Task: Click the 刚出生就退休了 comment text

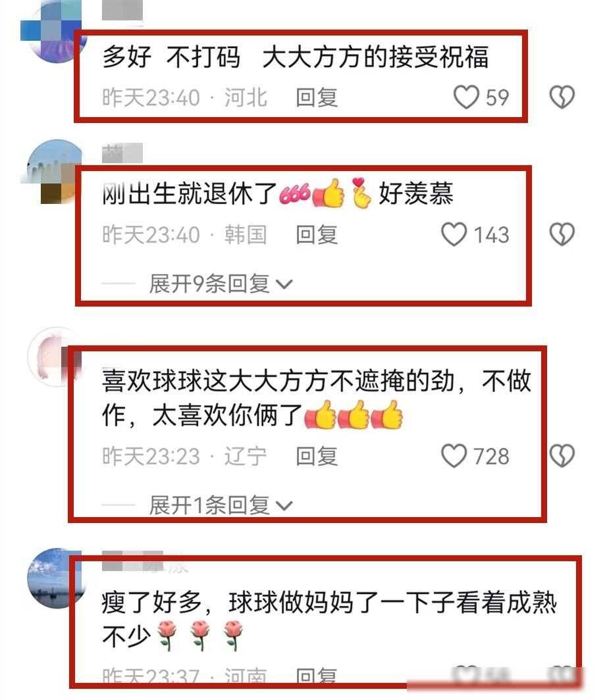Action: click(277, 193)
